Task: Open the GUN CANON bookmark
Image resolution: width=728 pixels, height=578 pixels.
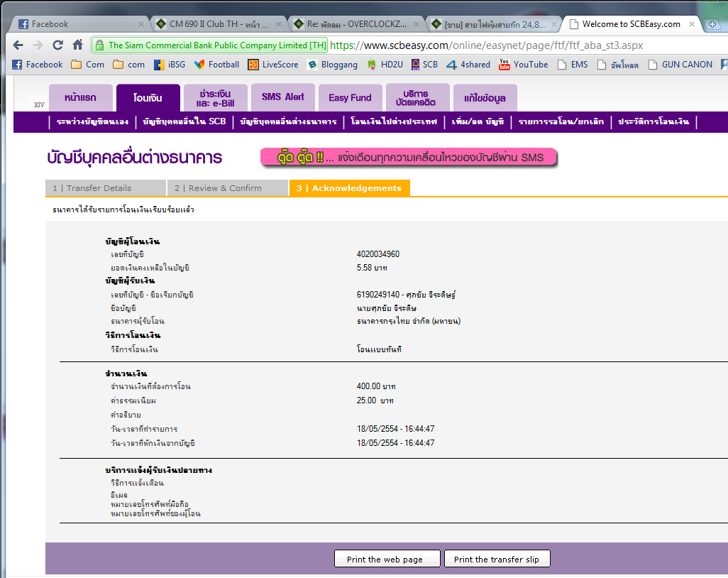Action: [680, 65]
